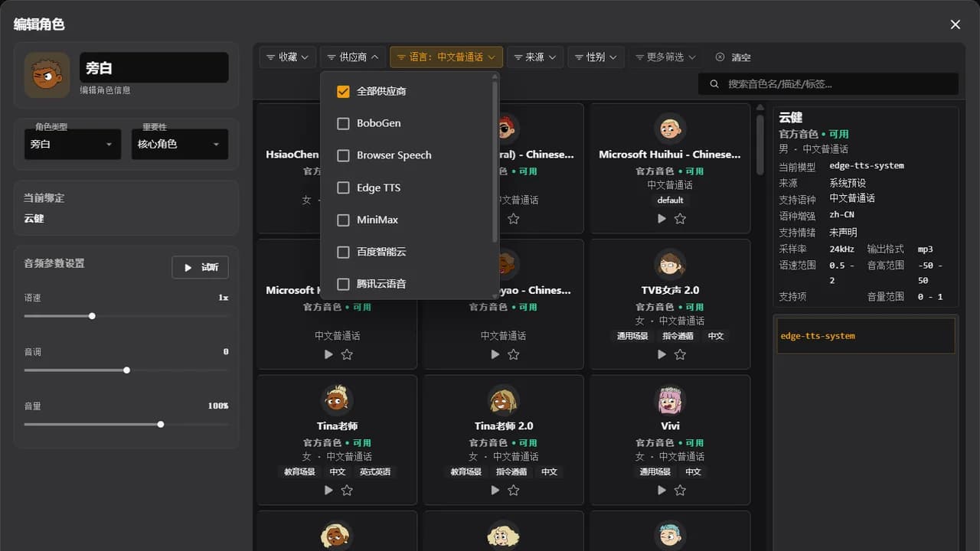Check the 腾讯云语音 provider checkbox
Screen dimensions: 980x551
pos(343,284)
